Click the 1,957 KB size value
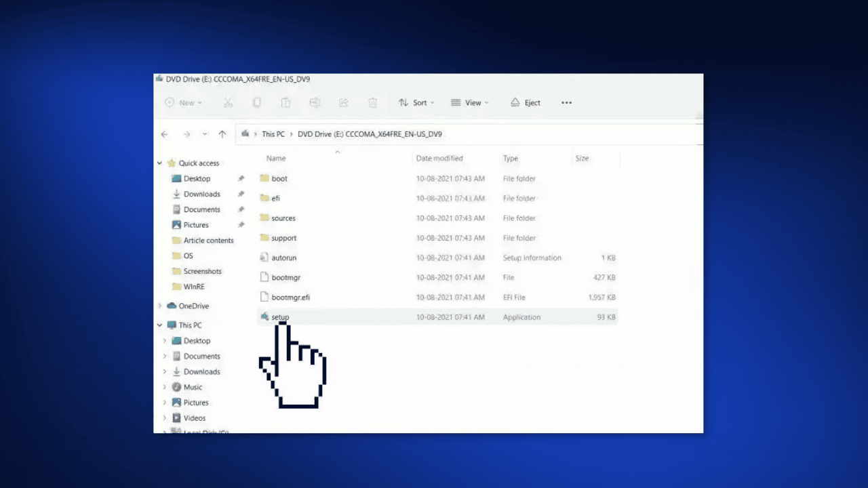This screenshot has height=488, width=868. point(602,297)
